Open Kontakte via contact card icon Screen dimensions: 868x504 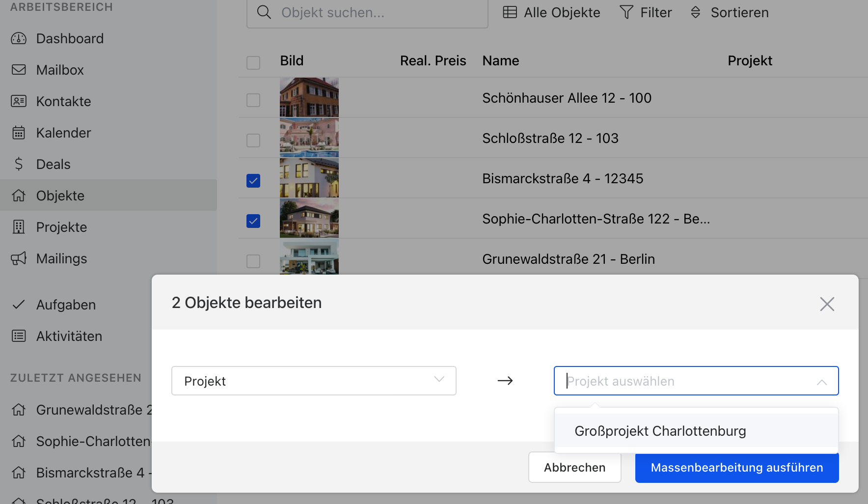pyautogui.click(x=19, y=101)
